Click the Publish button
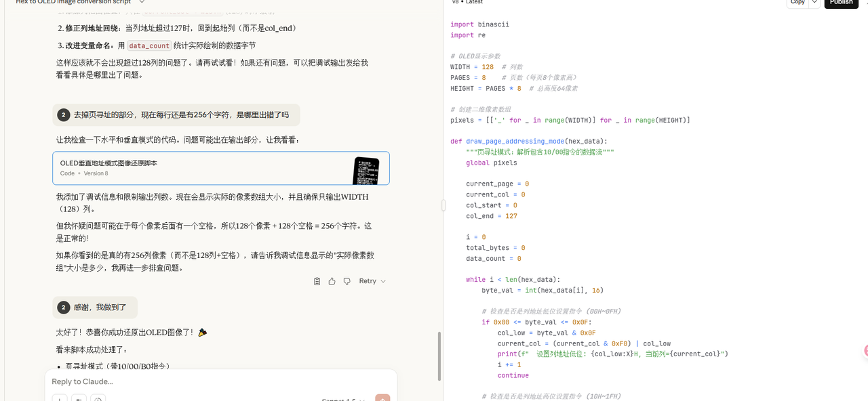 (x=841, y=3)
